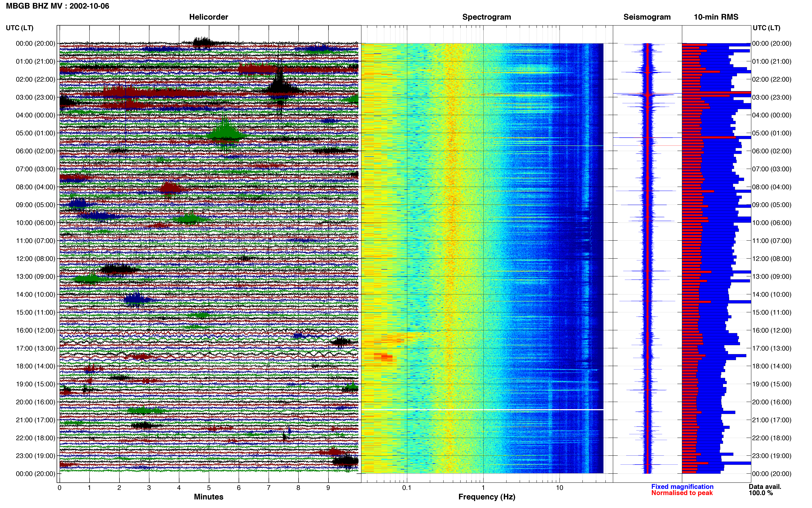Click minute tick label '9' on helicorder axis
The image size is (812, 508).
(x=328, y=488)
